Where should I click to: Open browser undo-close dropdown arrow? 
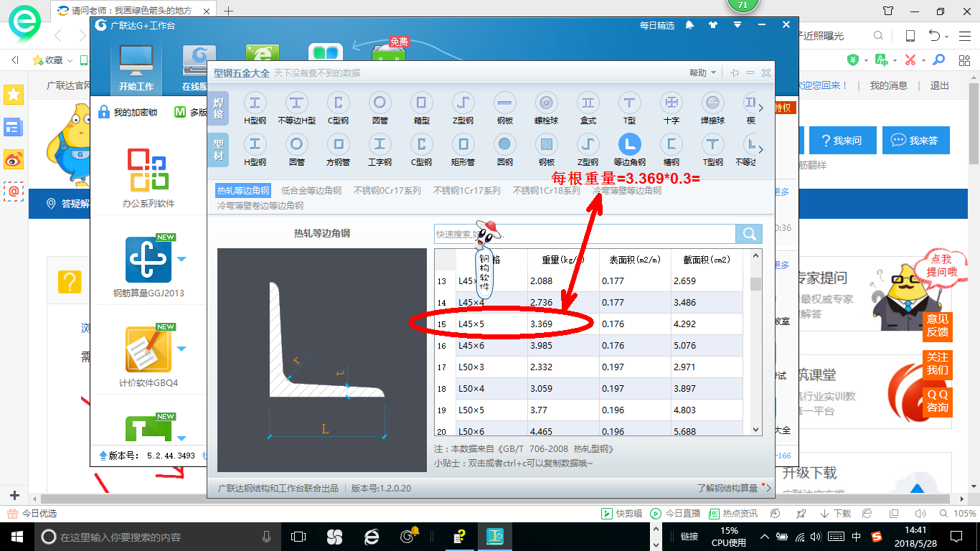[x=947, y=37]
